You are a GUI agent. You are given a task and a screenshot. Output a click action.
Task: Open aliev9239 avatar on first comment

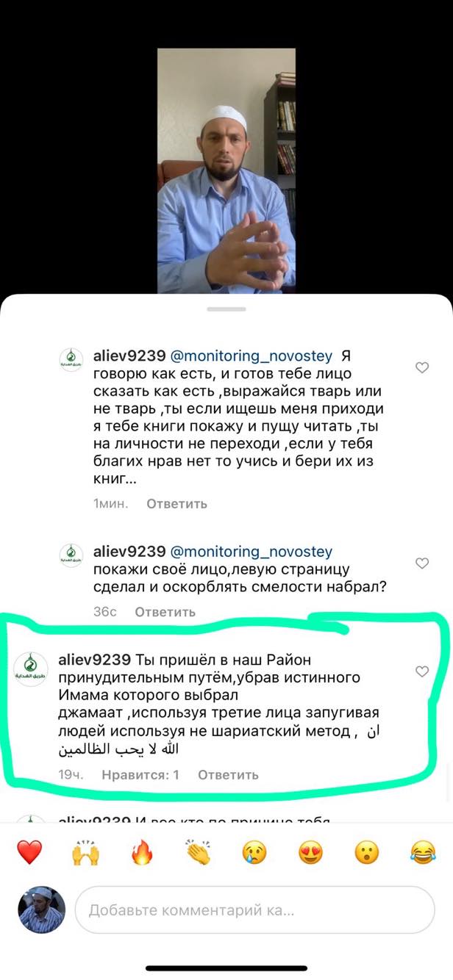coord(71,359)
